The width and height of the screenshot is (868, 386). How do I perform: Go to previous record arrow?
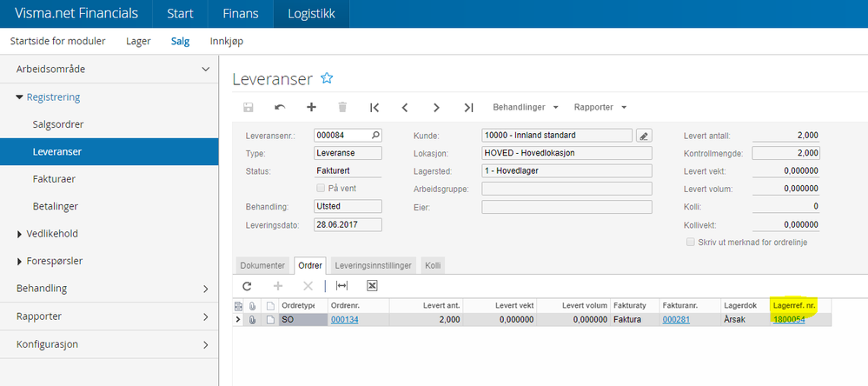pyautogui.click(x=405, y=108)
